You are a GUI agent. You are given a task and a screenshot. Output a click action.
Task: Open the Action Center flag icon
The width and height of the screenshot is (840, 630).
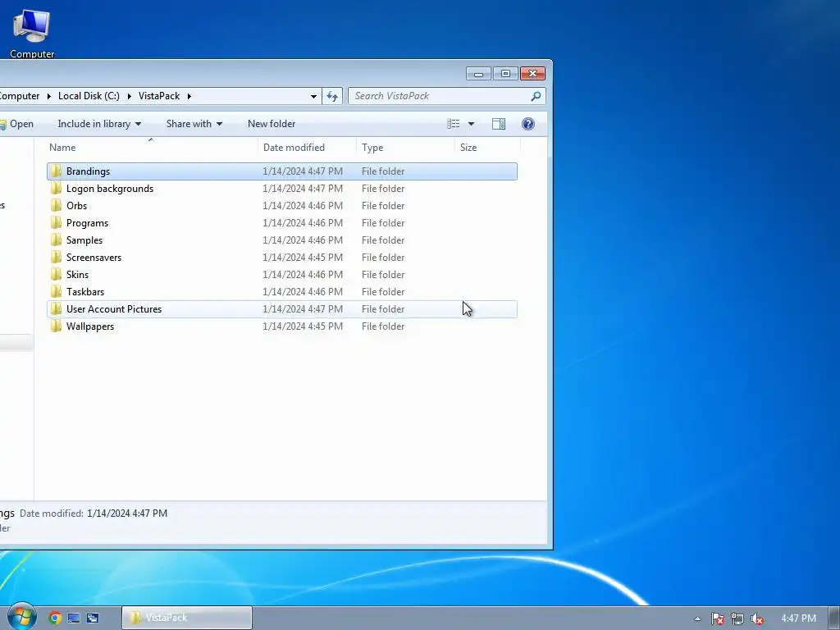tap(717, 619)
